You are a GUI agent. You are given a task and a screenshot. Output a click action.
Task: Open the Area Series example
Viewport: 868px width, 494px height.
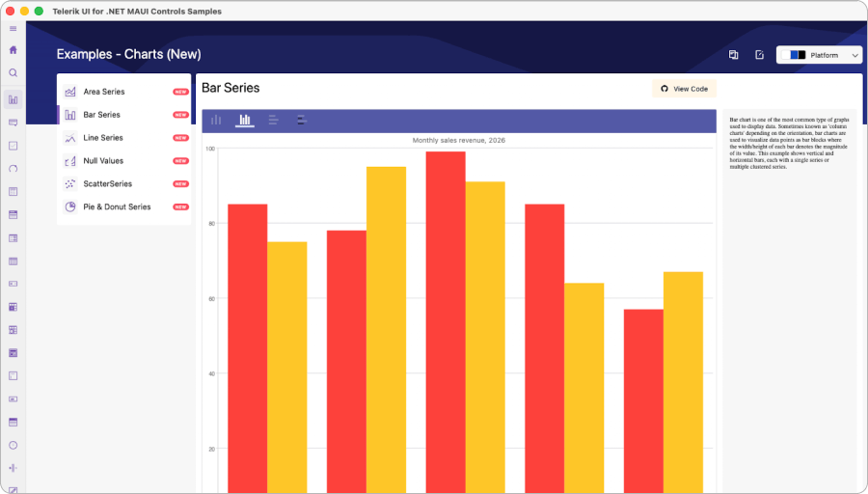coord(124,92)
